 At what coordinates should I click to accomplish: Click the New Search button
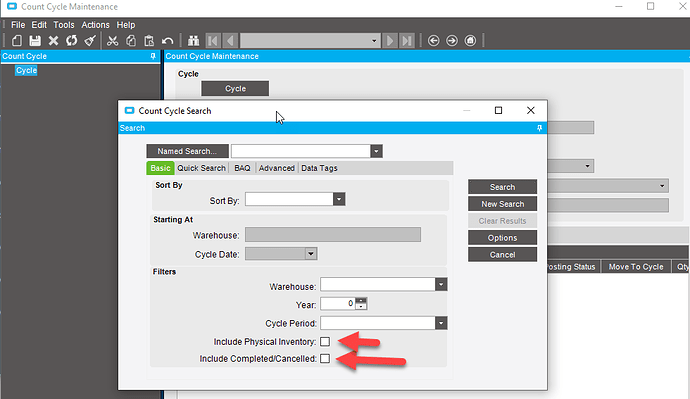(502, 204)
